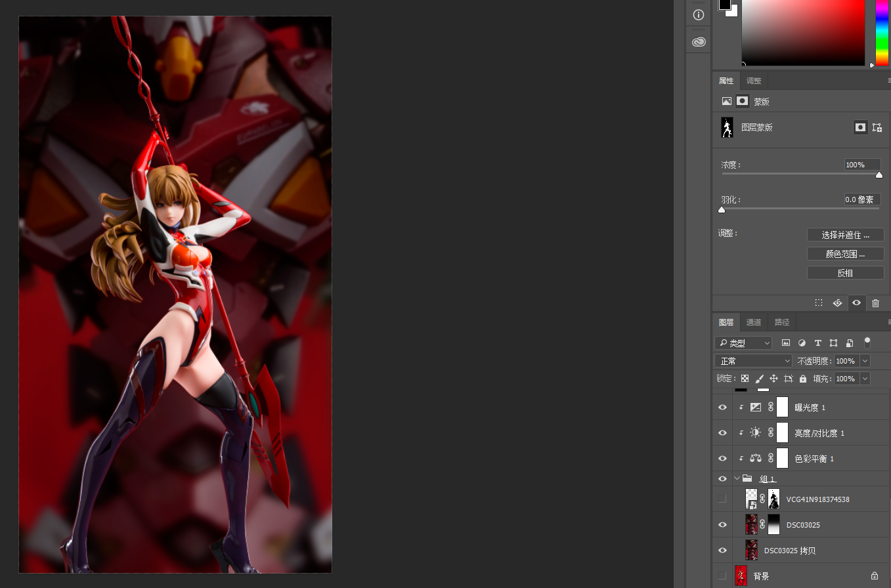Filter for adjustment layers icon
Image resolution: width=891 pixels, height=588 pixels.
[x=802, y=343]
